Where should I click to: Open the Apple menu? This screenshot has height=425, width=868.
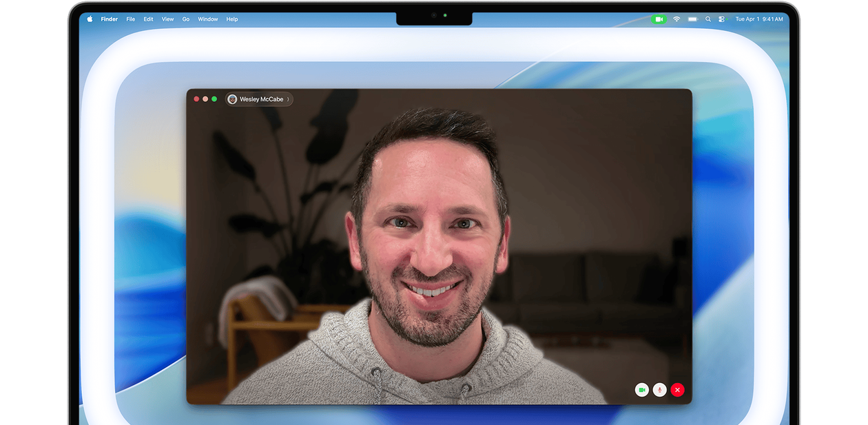89,19
